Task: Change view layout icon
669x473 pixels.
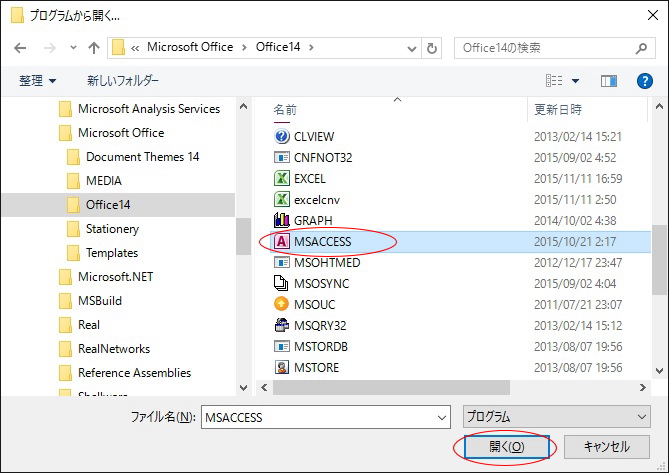Action: point(554,81)
